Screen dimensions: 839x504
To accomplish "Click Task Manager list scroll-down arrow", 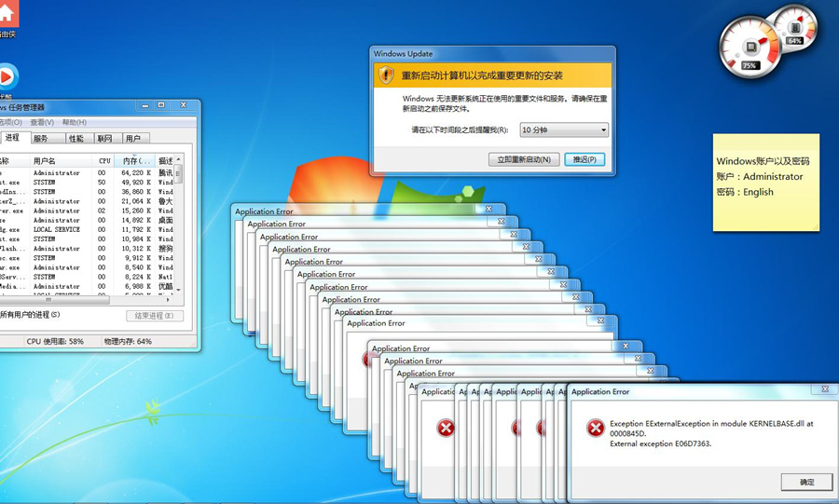I will pyautogui.click(x=178, y=290).
